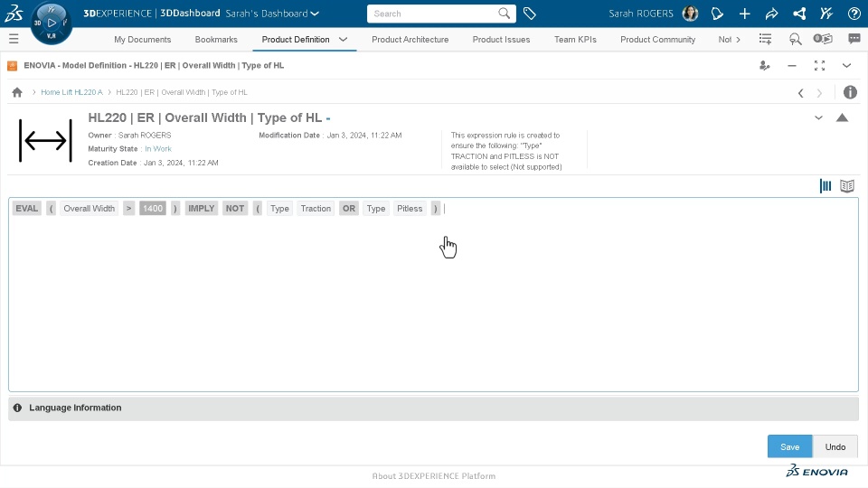The width and height of the screenshot is (868, 488).
Task: Switch to My Documents tab
Action: [x=142, y=39]
